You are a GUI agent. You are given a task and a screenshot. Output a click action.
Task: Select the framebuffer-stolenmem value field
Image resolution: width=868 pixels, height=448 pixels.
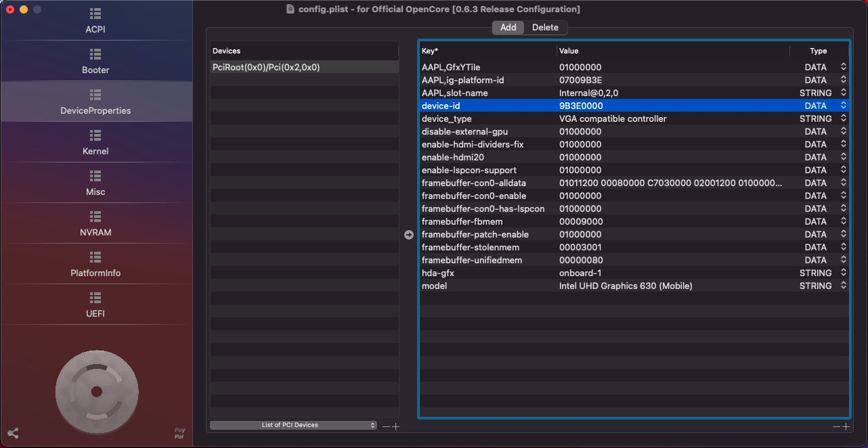(580, 247)
